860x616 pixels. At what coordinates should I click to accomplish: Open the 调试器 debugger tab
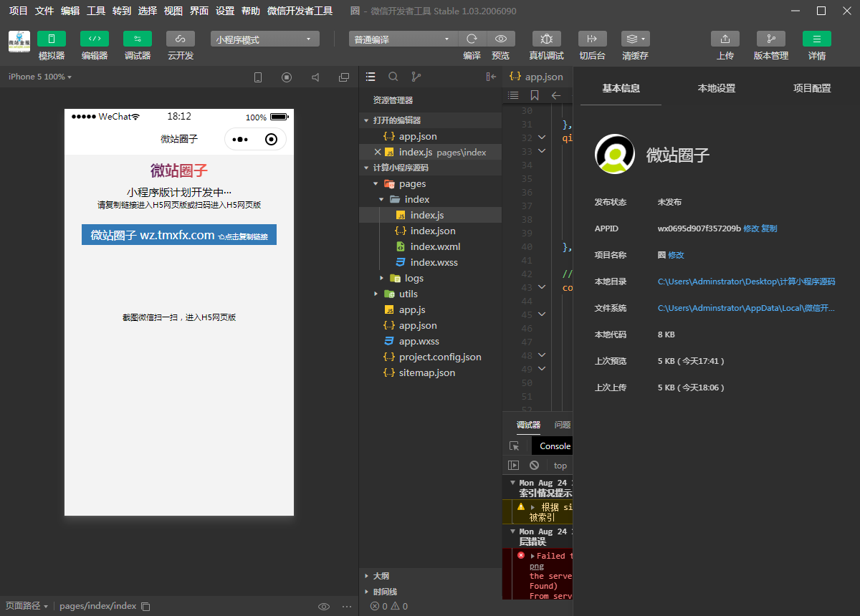click(528, 425)
